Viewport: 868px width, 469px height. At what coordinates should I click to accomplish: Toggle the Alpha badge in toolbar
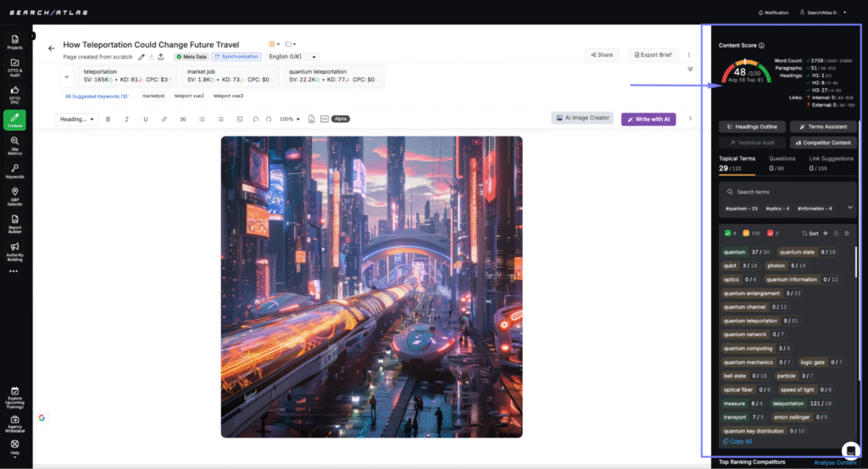pyautogui.click(x=341, y=119)
